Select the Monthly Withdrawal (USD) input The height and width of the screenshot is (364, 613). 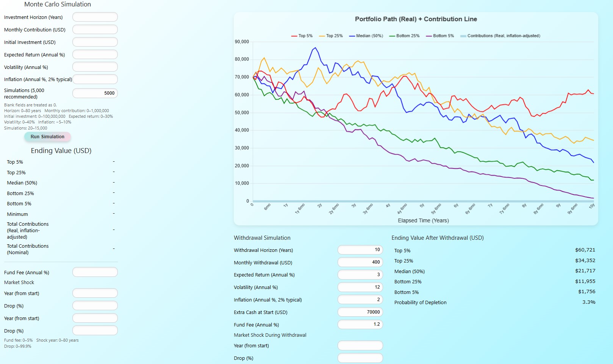pyautogui.click(x=360, y=262)
